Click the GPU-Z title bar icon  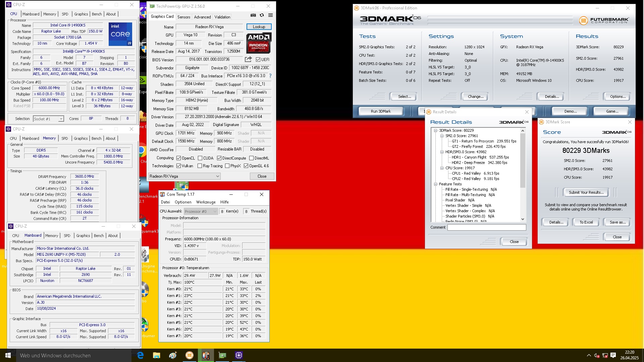[152, 6]
